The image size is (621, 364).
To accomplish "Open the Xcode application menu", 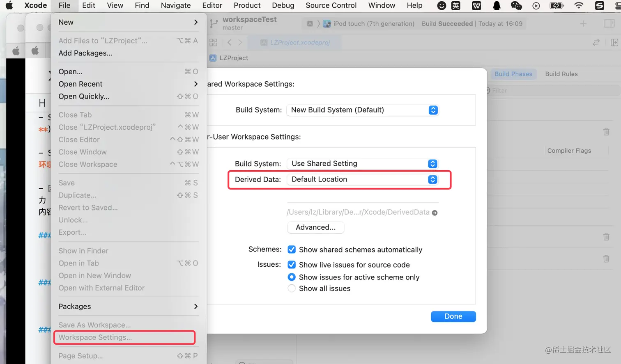I will [x=36, y=5].
